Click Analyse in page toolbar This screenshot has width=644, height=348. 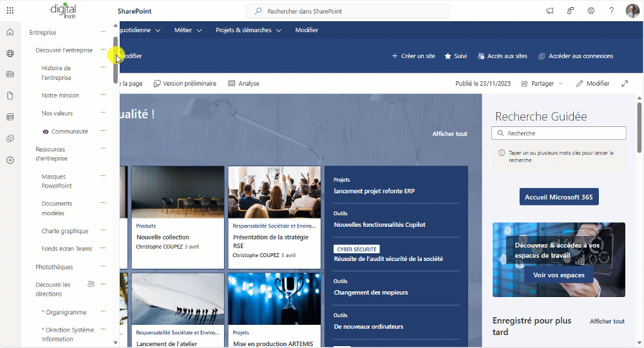tap(243, 83)
